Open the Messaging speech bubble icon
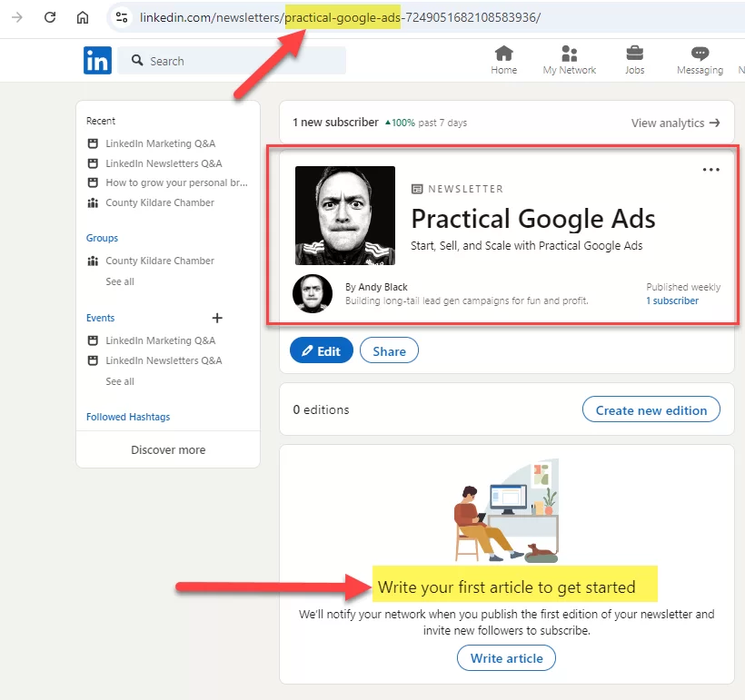Screen dimensions: 745x700 (x=700, y=54)
